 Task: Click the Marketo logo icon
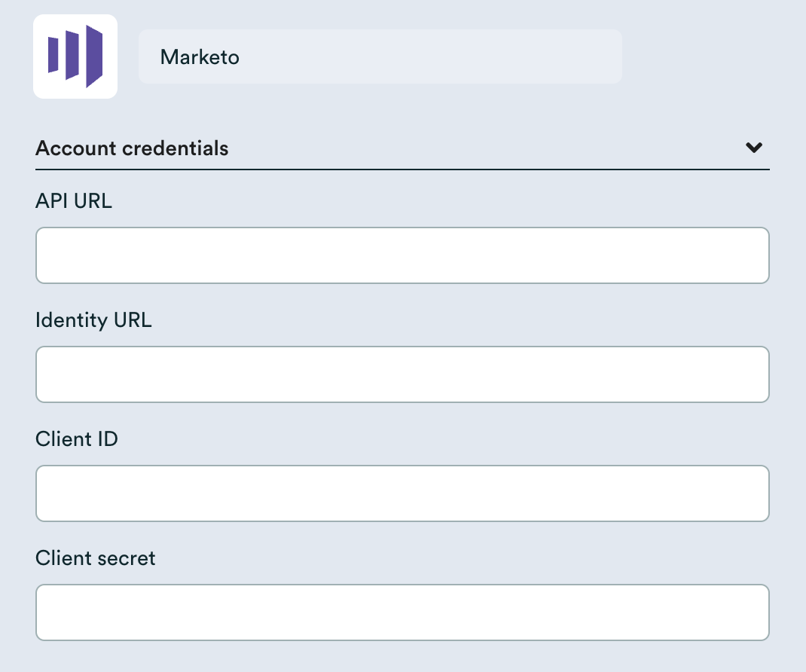tap(75, 57)
